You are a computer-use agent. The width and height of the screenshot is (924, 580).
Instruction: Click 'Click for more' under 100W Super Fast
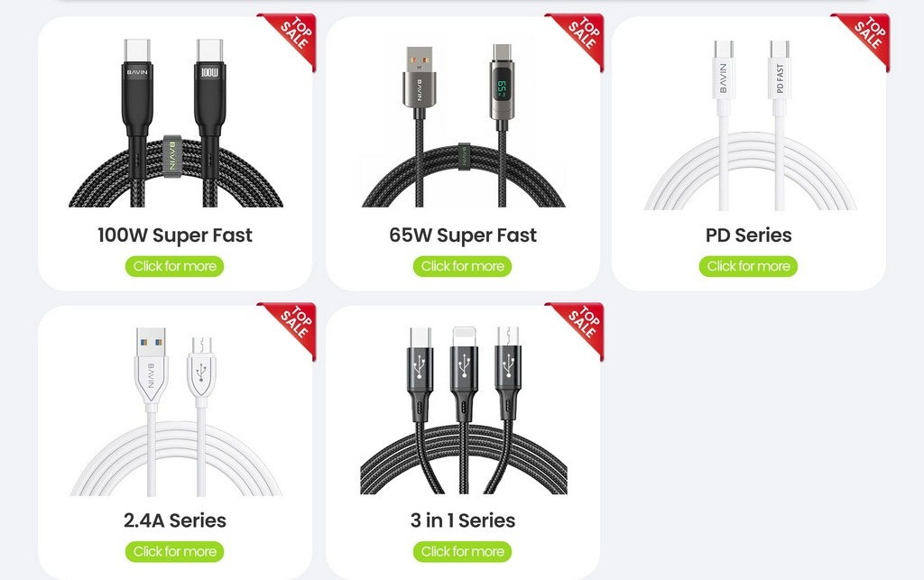(x=174, y=266)
